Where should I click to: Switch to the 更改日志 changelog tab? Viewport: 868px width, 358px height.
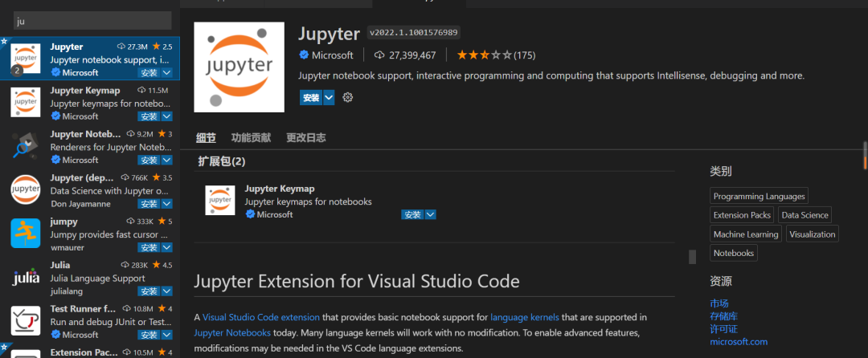tap(305, 137)
